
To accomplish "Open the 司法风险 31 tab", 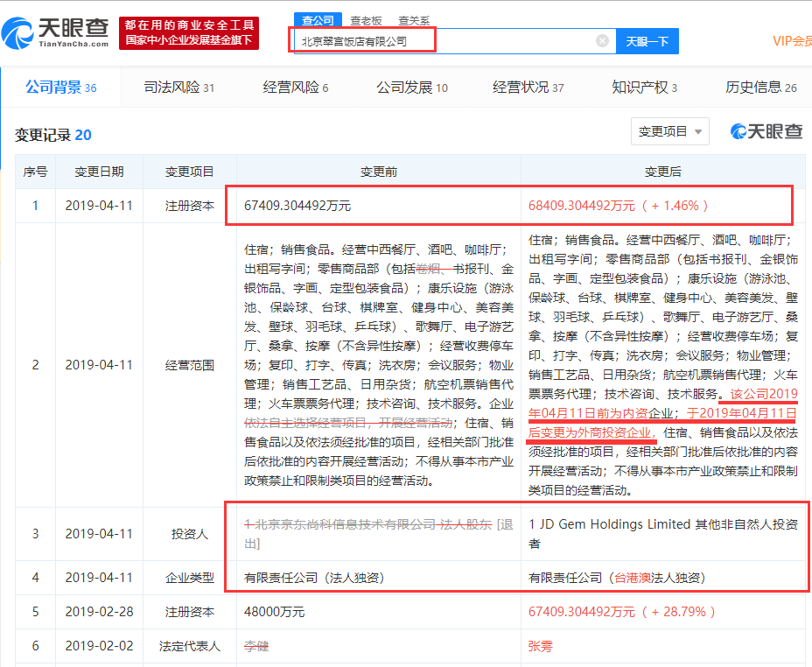I will [x=178, y=87].
